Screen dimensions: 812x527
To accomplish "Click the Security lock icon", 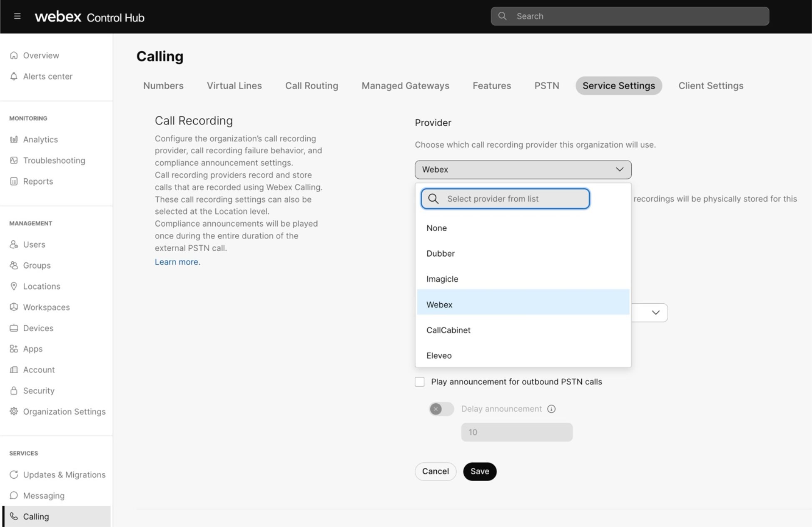I will [14, 390].
